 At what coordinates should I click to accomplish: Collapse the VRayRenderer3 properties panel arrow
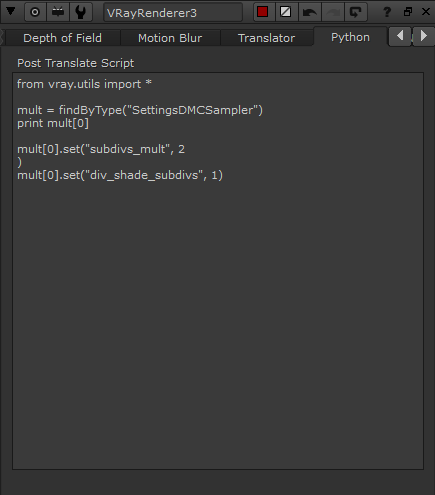[11, 12]
